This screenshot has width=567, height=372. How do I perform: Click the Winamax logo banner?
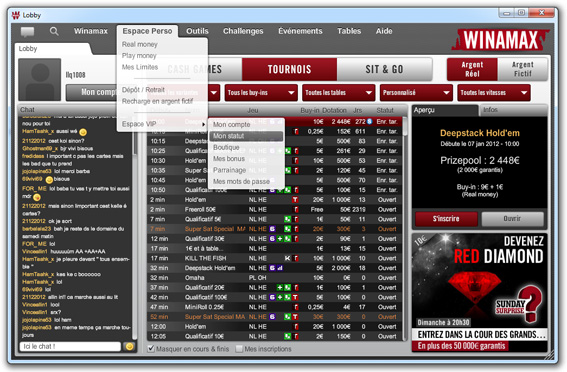click(x=500, y=39)
